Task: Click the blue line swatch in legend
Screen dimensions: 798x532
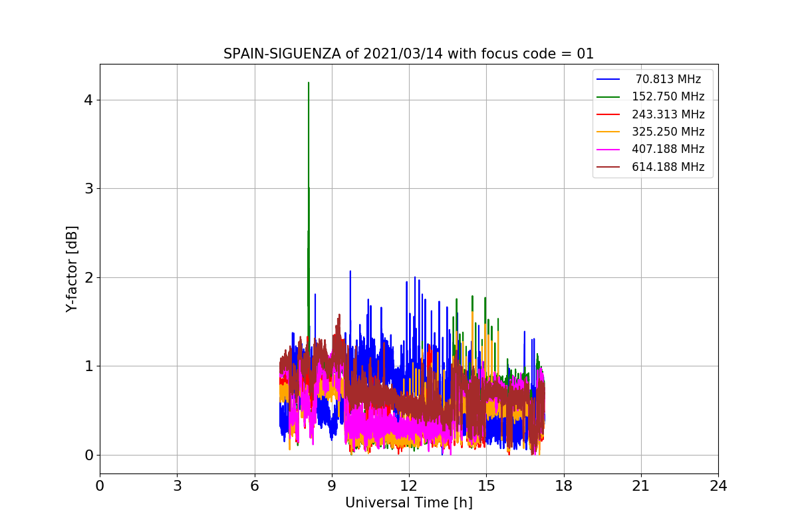Action: 608,79
